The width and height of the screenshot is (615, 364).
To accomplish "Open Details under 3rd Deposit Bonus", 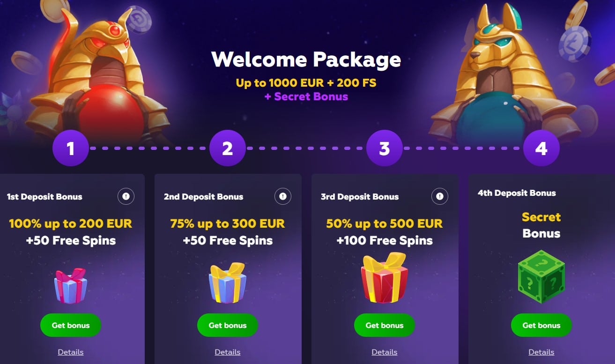I will pos(385,352).
